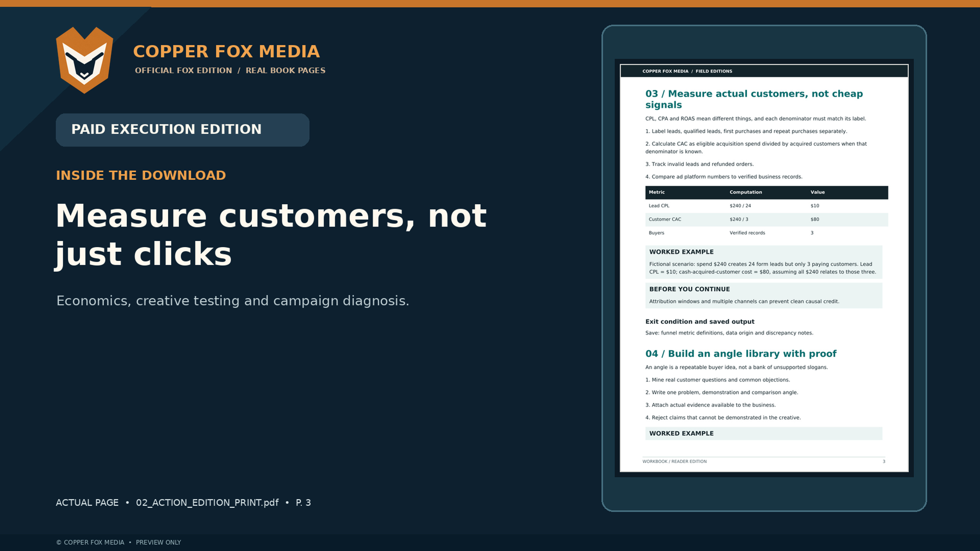Click the 'Verified records' cell in Buyers row
The image size is (980, 551).
(x=747, y=233)
